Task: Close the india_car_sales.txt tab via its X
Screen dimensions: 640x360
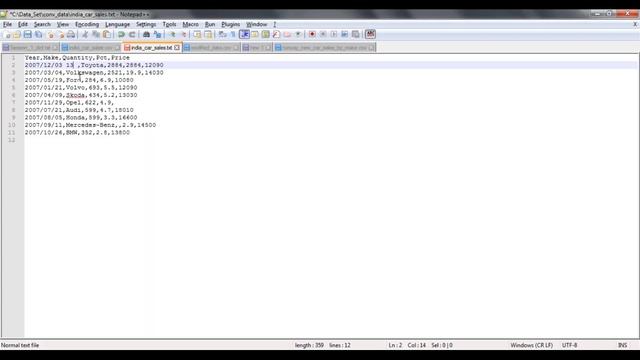Action: click(177, 48)
